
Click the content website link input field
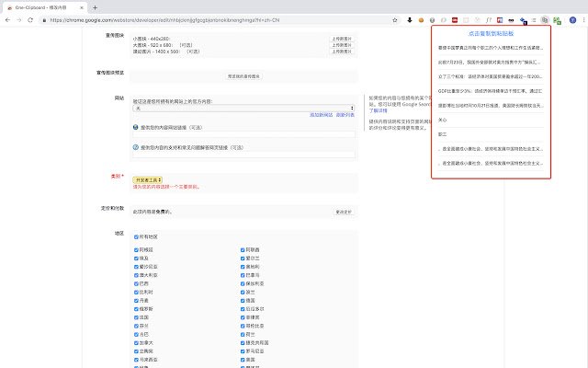(243, 134)
